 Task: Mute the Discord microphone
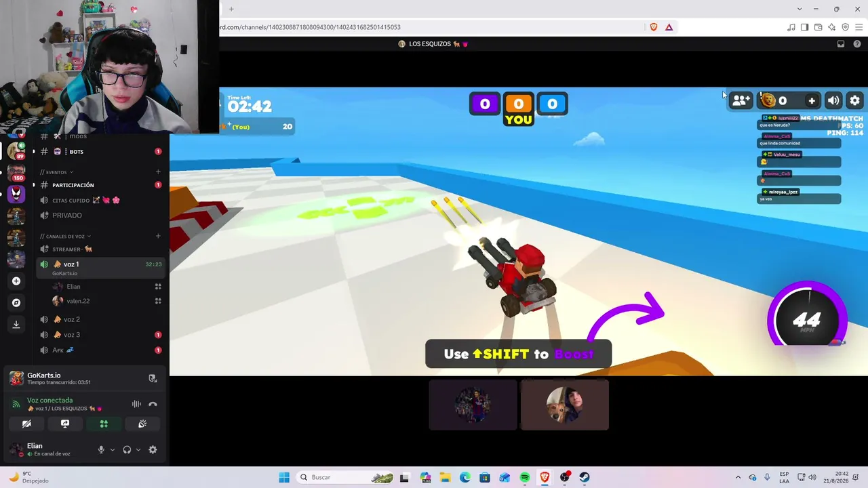101,449
